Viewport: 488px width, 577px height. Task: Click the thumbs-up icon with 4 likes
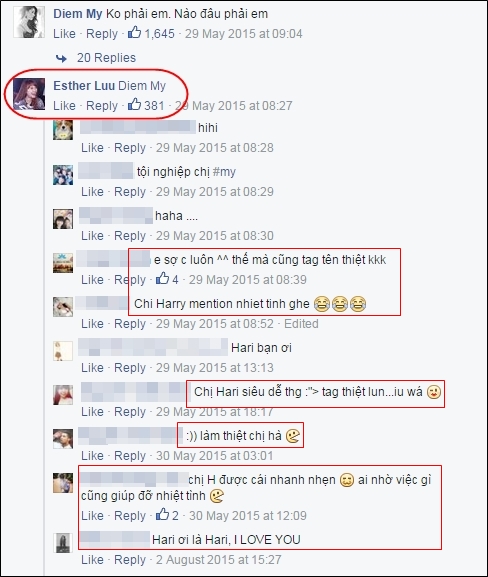162,279
